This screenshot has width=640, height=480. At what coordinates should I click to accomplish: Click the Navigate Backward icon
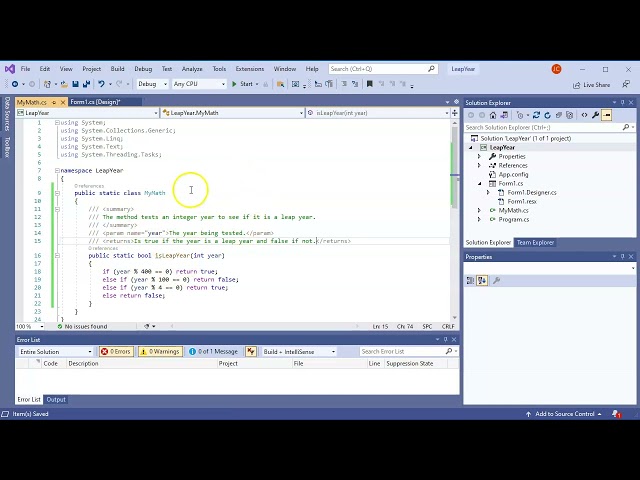coord(15,84)
